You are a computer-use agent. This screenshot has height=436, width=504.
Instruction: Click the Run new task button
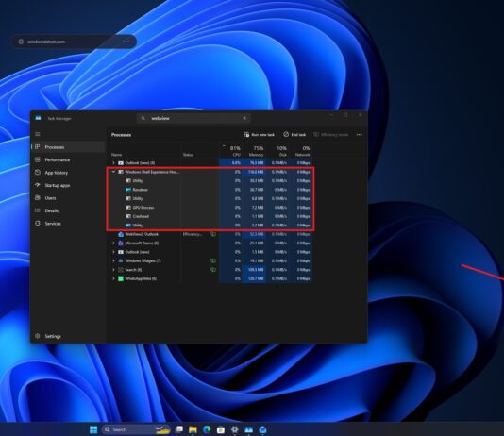[x=259, y=135]
